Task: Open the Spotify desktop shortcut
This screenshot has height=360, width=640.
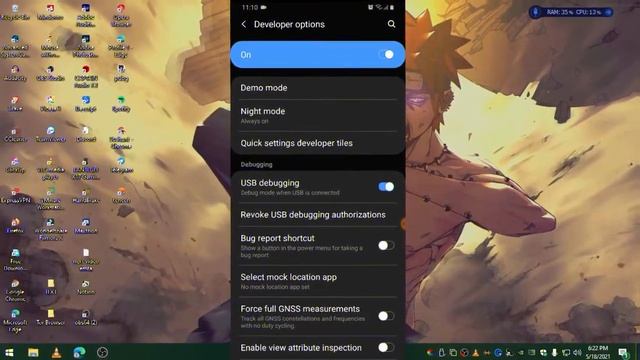Action: [x=121, y=104]
